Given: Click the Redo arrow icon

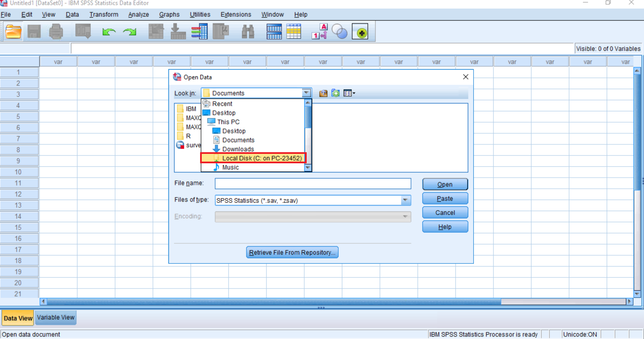Looking at the screenshot, I should tap(130, 32).
